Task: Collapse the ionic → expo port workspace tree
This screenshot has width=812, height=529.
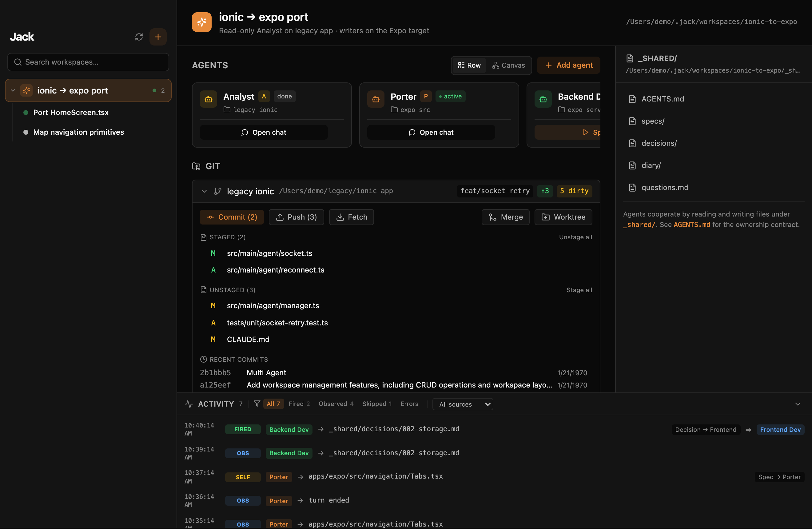Action: click(13, 90)
